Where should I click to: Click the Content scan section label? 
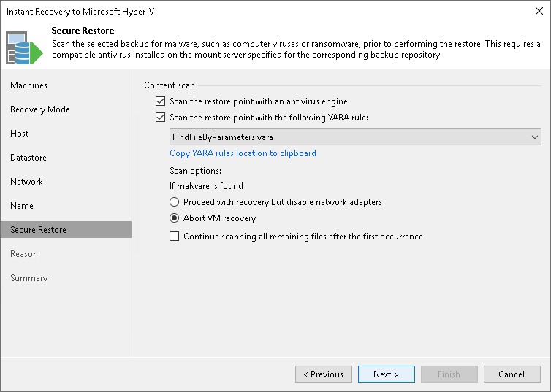pyautogui.click(x=170, y=85)
